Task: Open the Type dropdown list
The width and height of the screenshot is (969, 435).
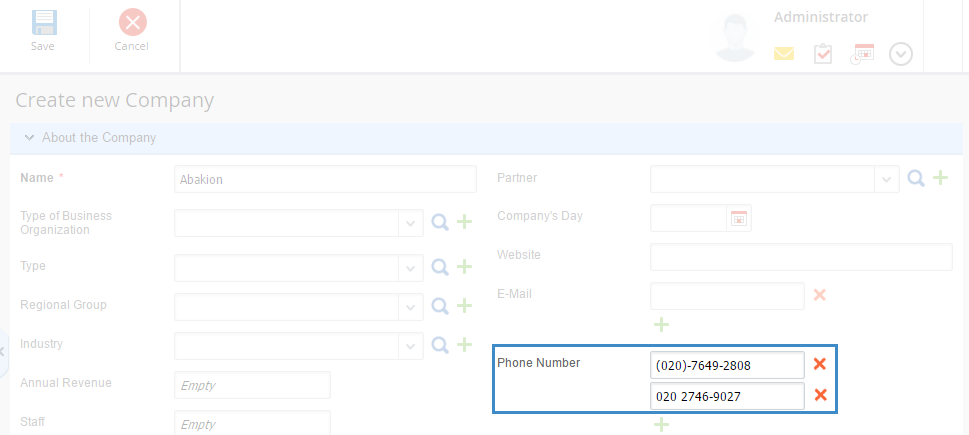Action: coord(411,268)
